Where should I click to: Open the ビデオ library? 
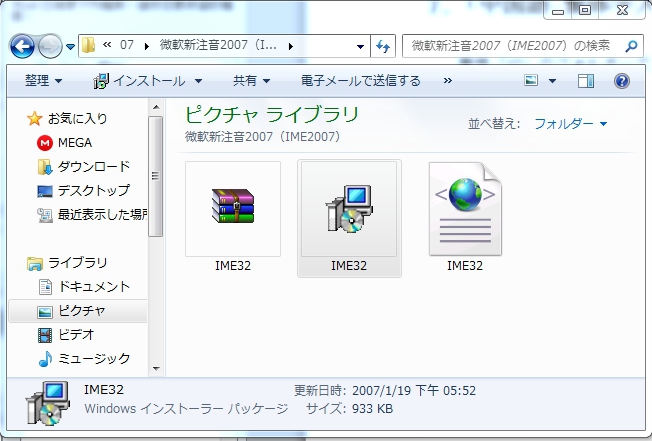[66, 335]
